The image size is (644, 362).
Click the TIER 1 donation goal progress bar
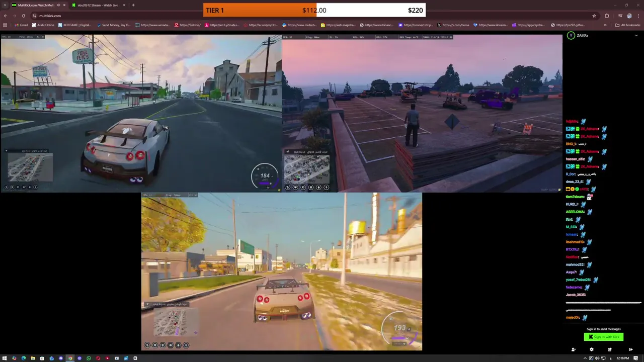point(314,10)
